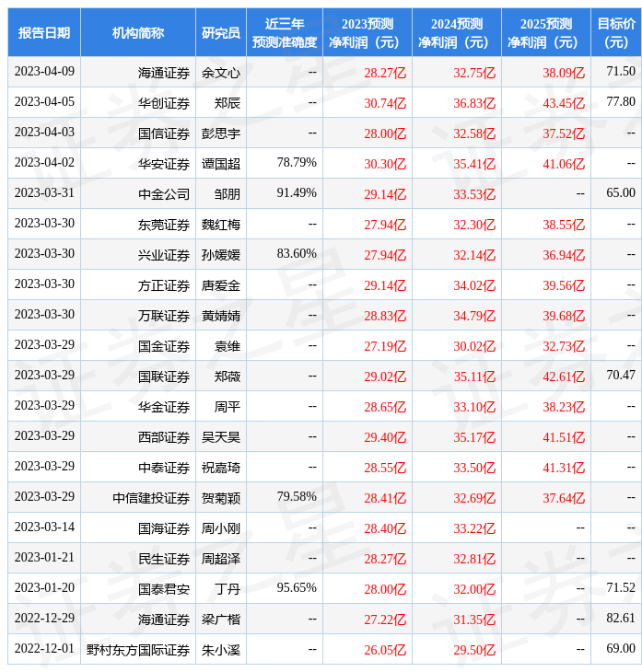This screenshot has width=642, height=672.
Task: Select institution 华安证券
Action: coord(163,164)
